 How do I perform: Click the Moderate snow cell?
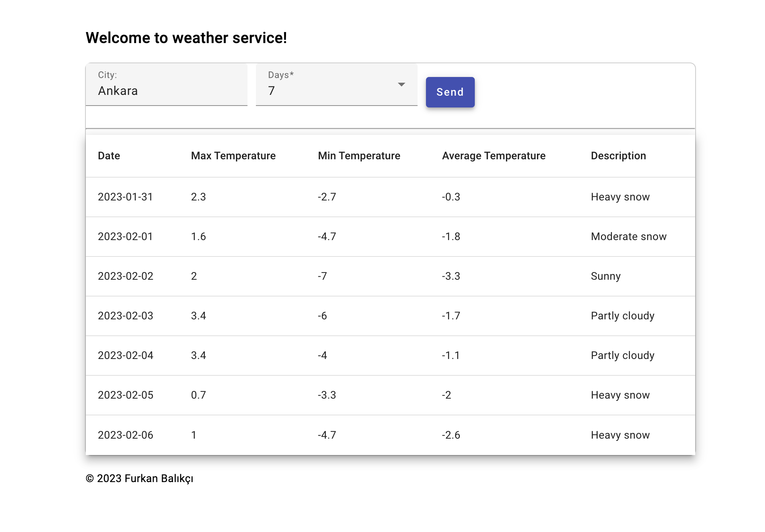tap(628, 237)
